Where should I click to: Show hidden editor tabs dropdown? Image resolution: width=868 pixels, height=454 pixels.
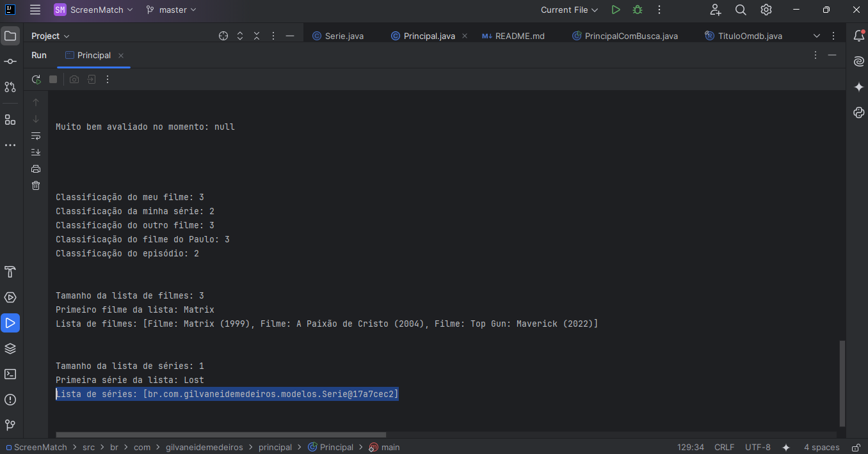816,36
